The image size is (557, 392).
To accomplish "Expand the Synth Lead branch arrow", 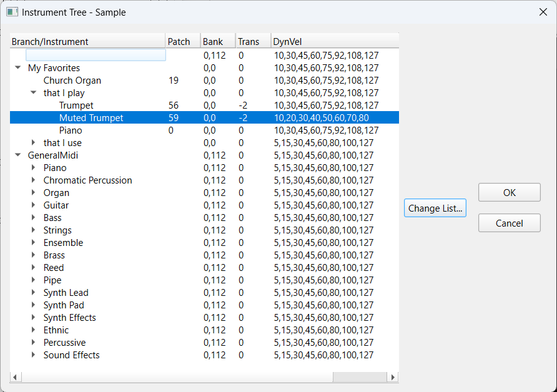I will [33, 292].
